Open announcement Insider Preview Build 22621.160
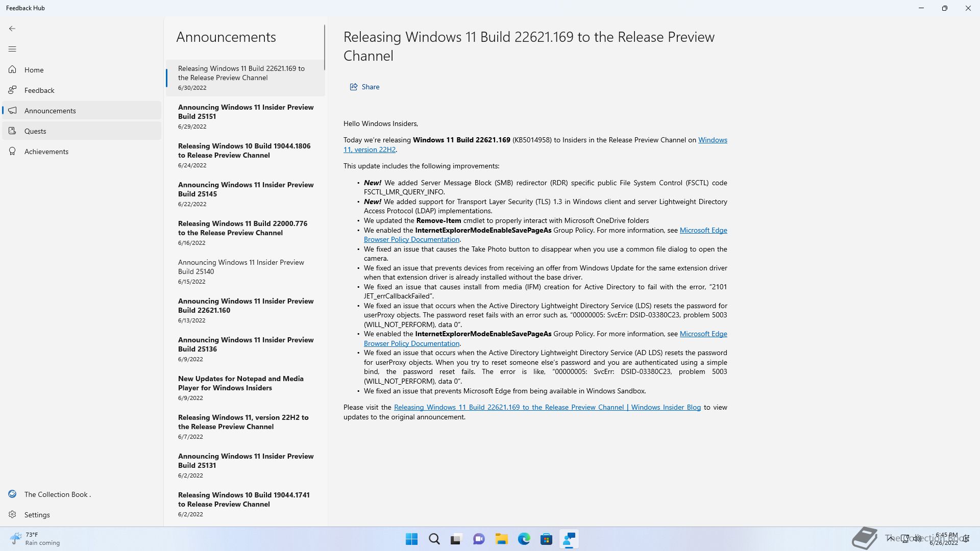Image resolution: width=980 pixels, height=551 pixels. [x=246, y=310]
